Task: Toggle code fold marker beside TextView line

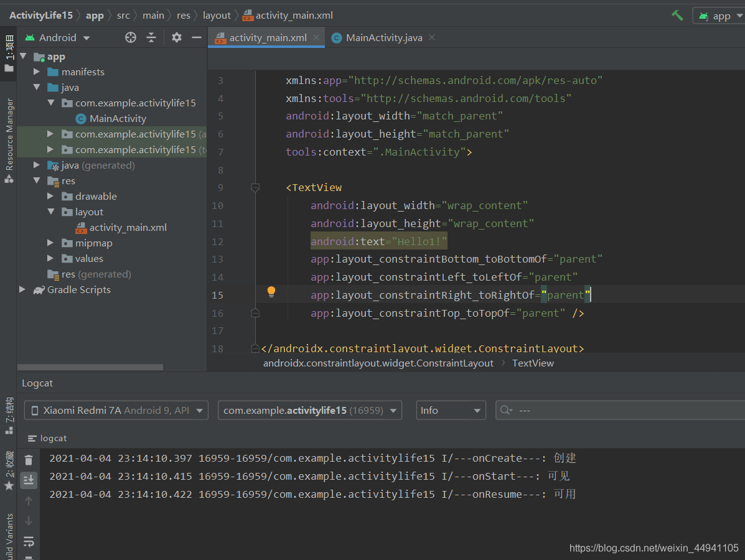Action: [255, 188]
